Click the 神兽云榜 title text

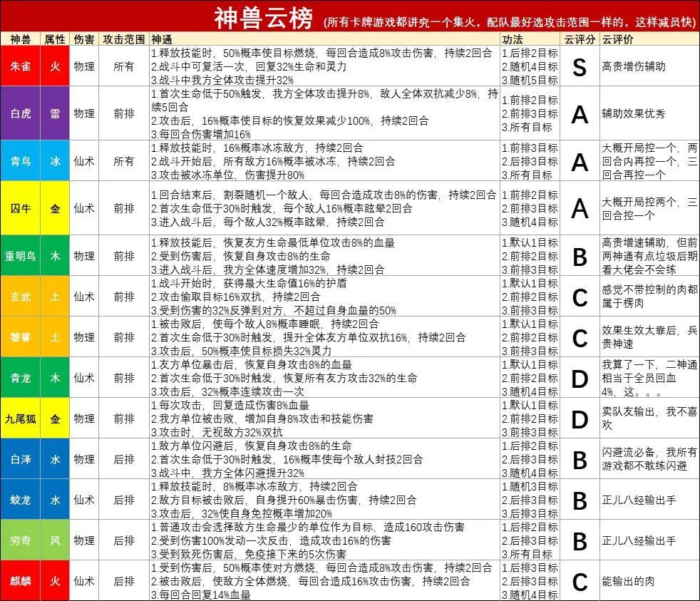click(262, 18)
